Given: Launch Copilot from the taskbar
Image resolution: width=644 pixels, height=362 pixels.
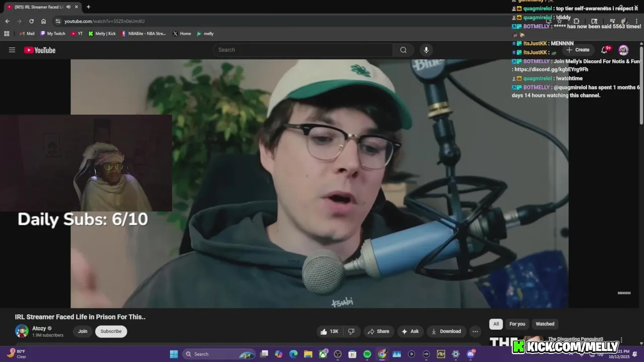Looking at the screenshot, I should pyautogui.click(x=279, y=354).
